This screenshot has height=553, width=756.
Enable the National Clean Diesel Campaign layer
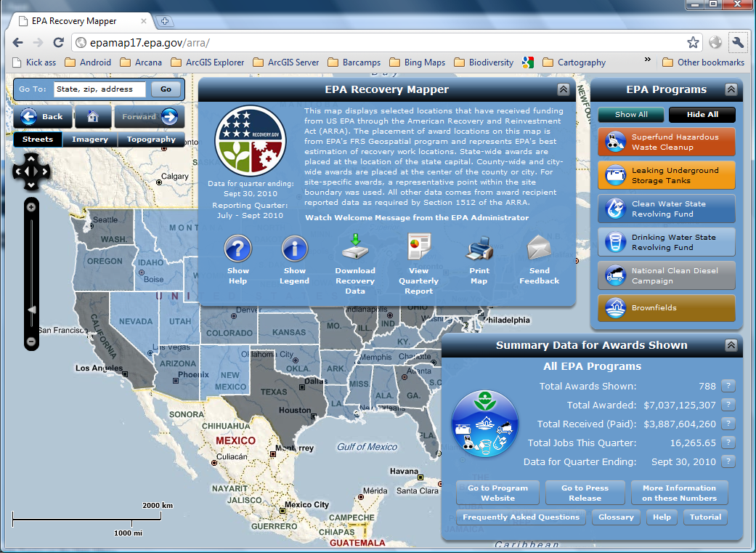click(x=665, y=275)
